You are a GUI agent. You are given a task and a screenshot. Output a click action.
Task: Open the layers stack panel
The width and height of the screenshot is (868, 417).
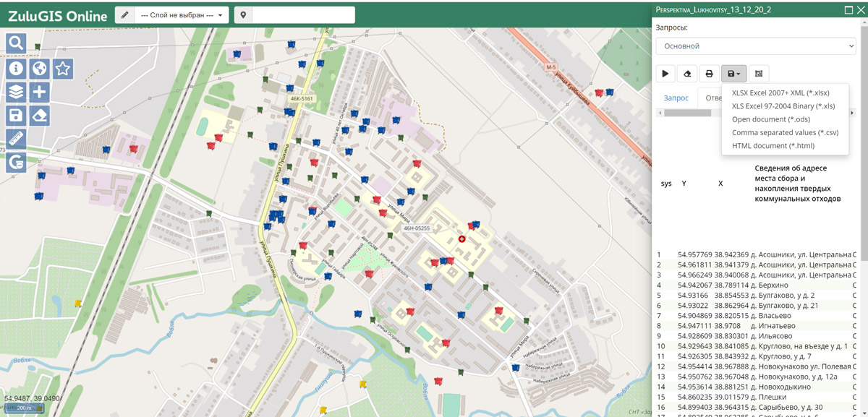pos(17,92)
